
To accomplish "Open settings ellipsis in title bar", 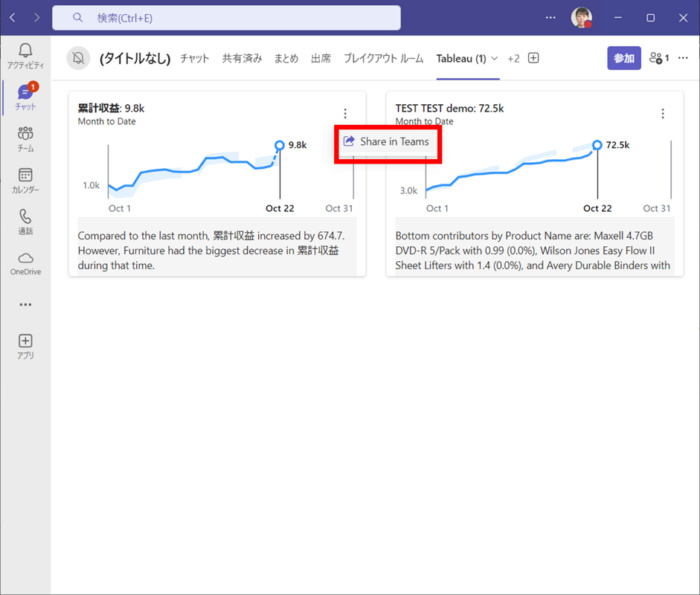I will [550, 17].
